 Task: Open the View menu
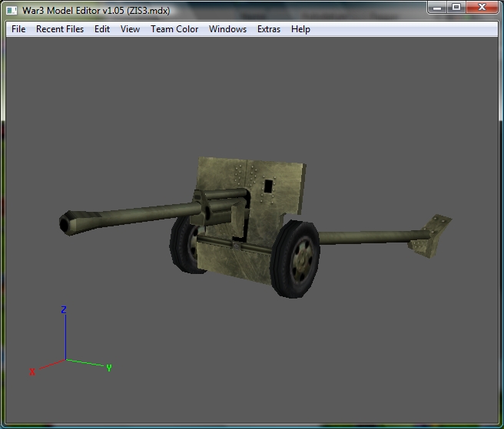pyautogui.click(x=130, y=29)
